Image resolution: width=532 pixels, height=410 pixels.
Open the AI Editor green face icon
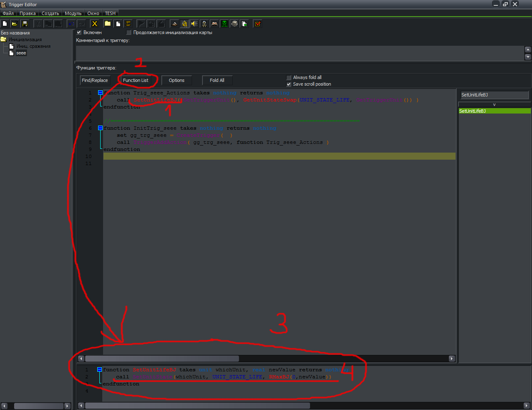tap(224, 24)
